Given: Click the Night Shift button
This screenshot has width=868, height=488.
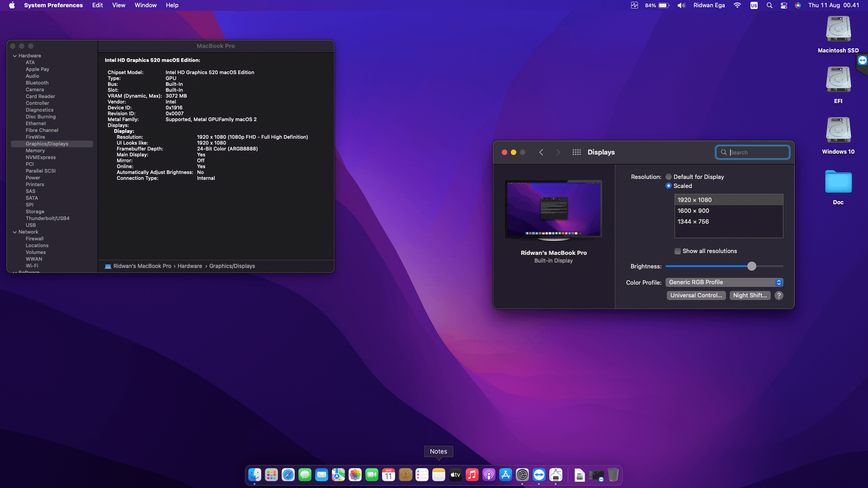Looking at the screenshot, I should click(750, 296).
